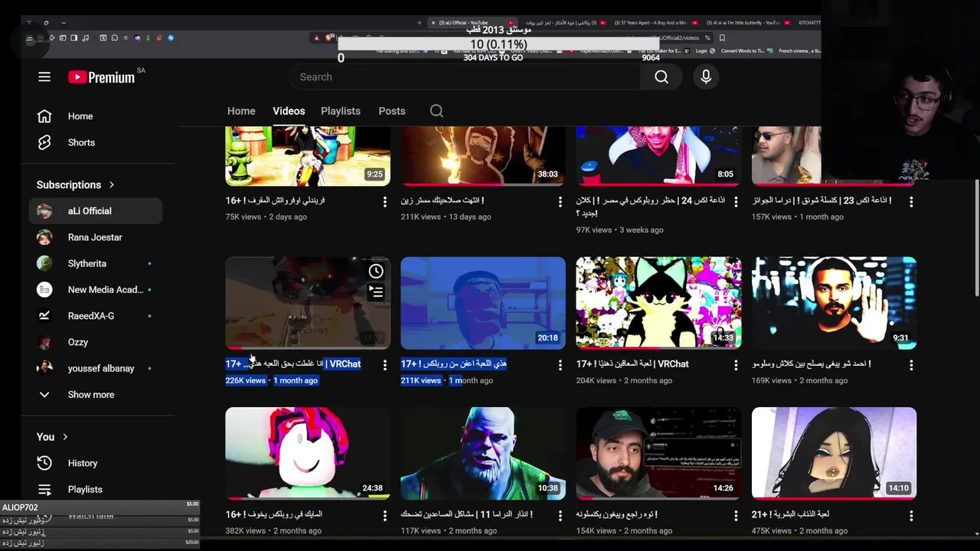The image size is (980, 551).
Task: Open the 14:33 duration video thumbnail
Action: (658, 303)
